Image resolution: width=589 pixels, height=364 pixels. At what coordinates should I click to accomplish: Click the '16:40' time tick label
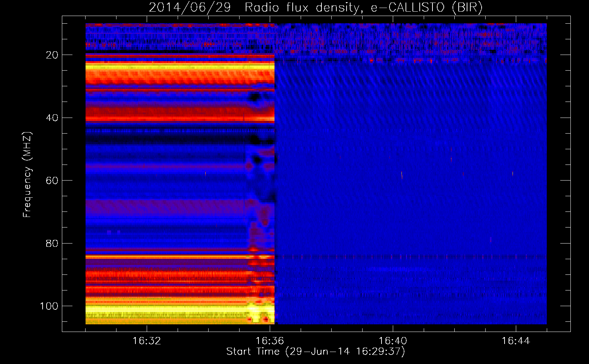(393, 341)
